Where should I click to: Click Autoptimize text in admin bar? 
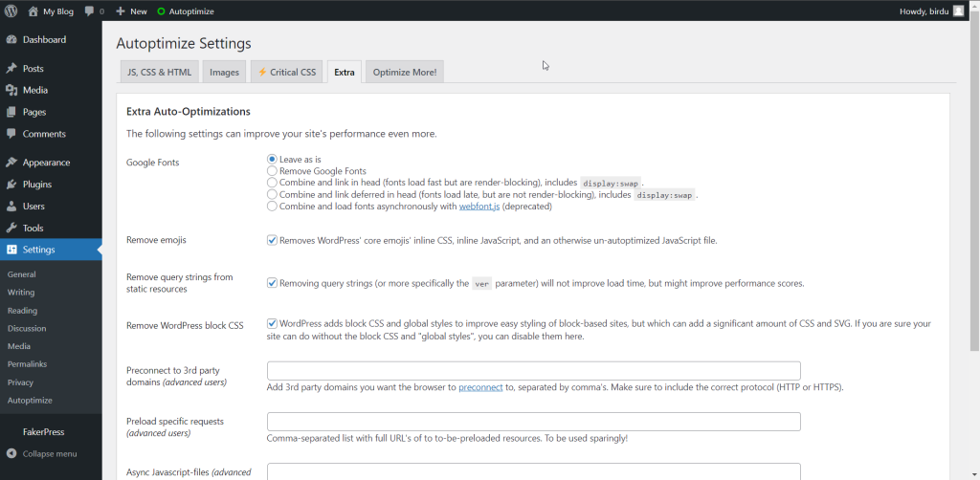(191, 11)
